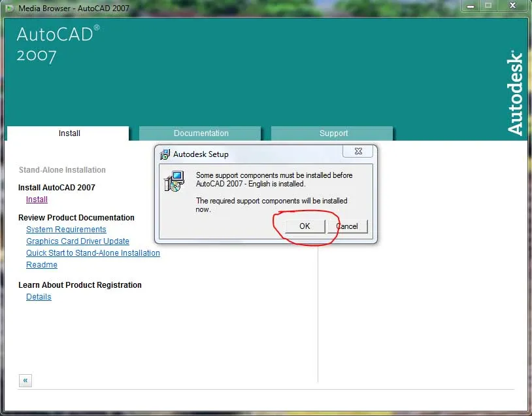Image resolution: width=532 pixels, height=416 pixels.
Task: View the Graphics Card Driver Update page
Action: pos(77,241)
